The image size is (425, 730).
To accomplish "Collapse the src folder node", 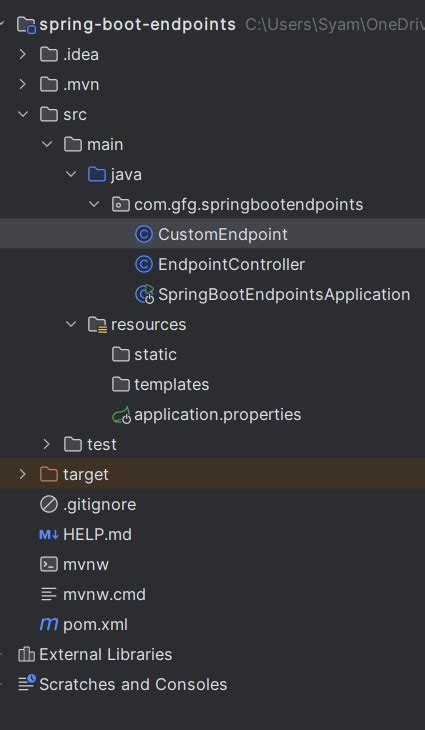I will pos(22,115).
